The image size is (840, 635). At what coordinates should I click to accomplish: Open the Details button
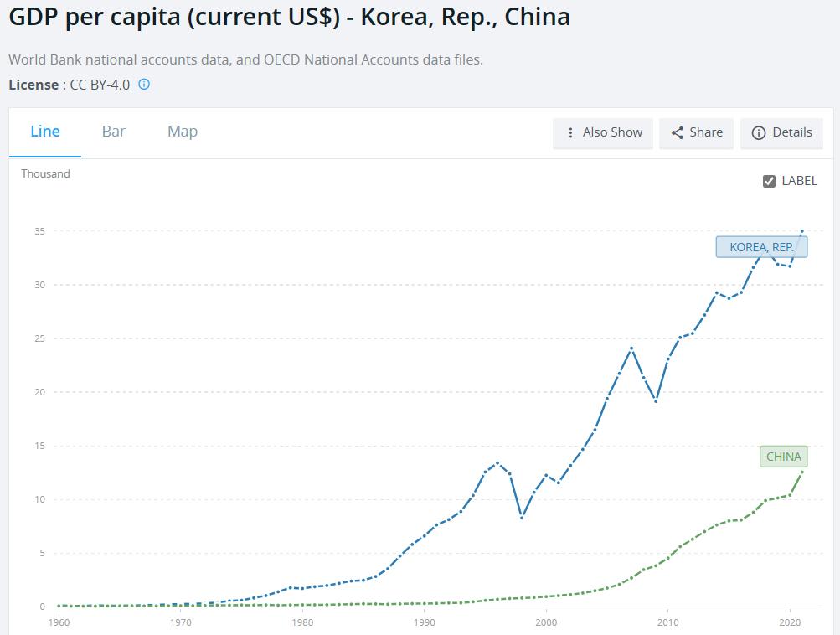[x=782, y=132]
